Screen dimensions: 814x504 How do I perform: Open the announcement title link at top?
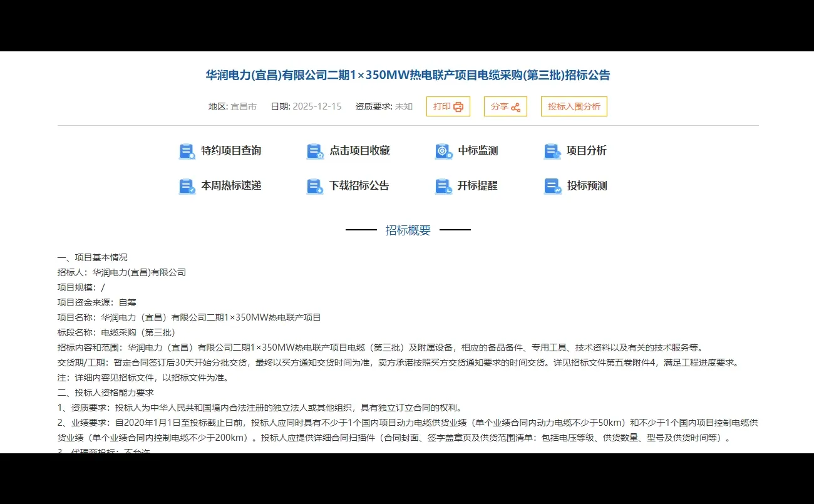point(407,75)
